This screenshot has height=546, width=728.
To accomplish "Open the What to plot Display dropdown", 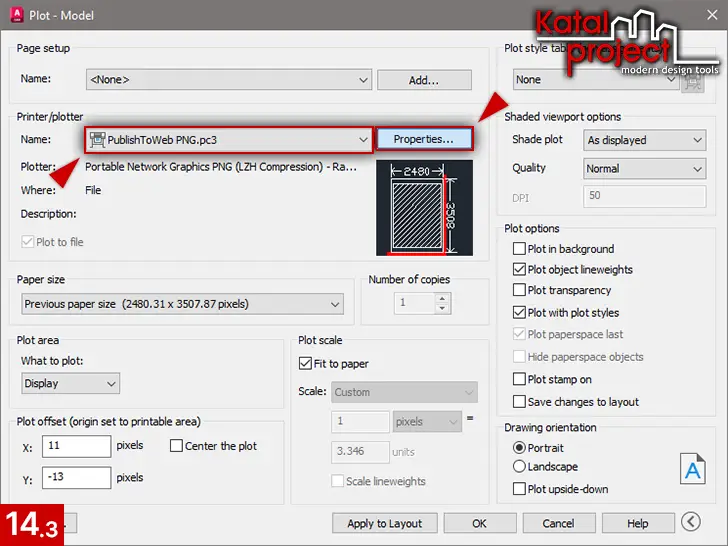I will pyautogui.click(x=70, y=383).
